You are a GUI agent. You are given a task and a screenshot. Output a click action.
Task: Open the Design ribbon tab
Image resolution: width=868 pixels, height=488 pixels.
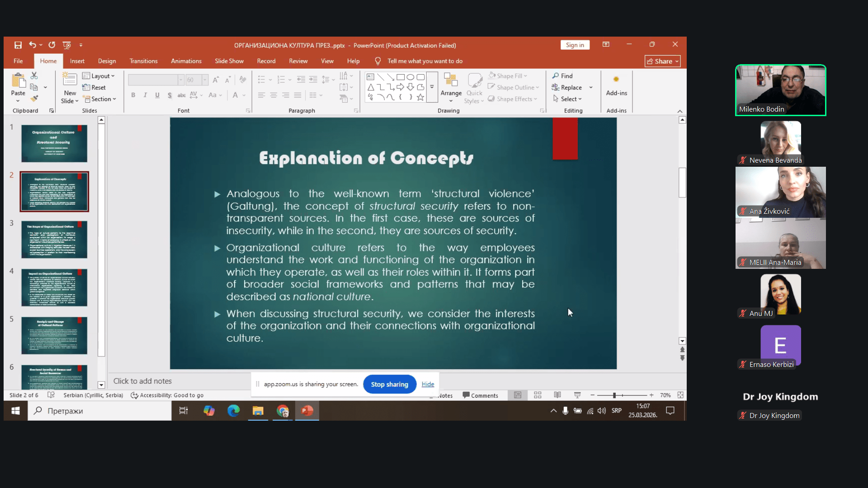click(107, 61)
